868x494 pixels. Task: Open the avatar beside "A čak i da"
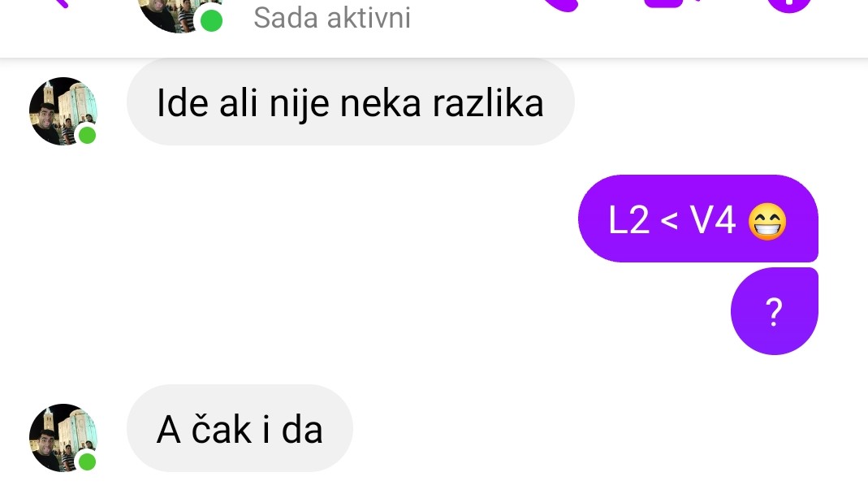click(x=63, y=437)
